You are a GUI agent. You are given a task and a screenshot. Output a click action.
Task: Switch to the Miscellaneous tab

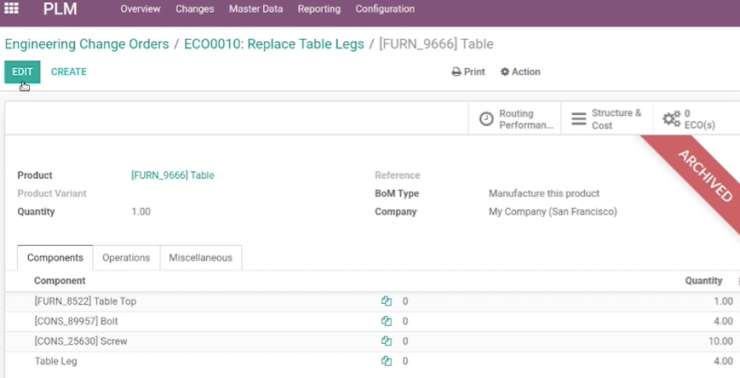pos(201,258)
